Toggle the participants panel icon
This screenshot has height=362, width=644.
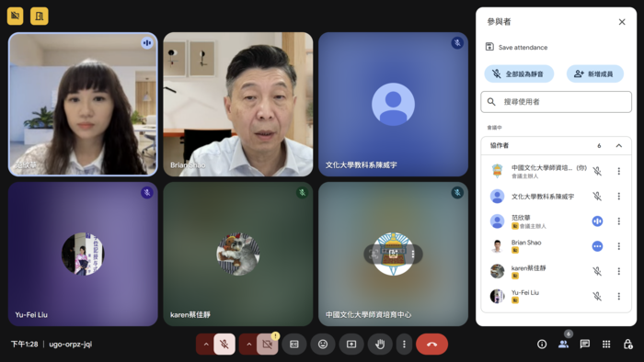(563, 345)
